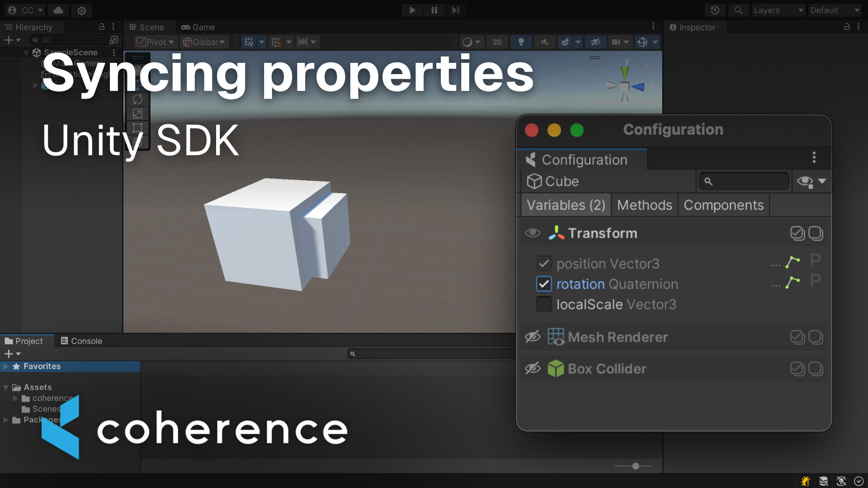Click the Pause playback button
This screenshot has height=488, width=868.
click(x=434, y=10)
